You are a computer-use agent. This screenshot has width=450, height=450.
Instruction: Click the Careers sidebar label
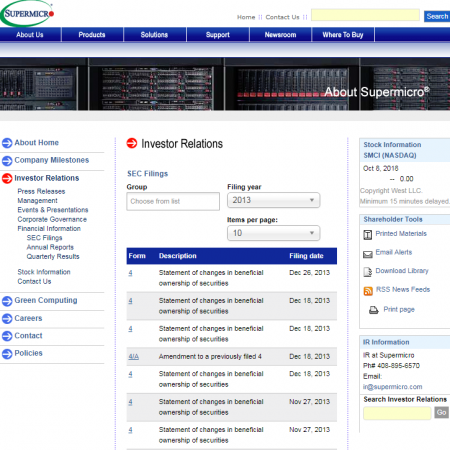[x=28, y=318]
